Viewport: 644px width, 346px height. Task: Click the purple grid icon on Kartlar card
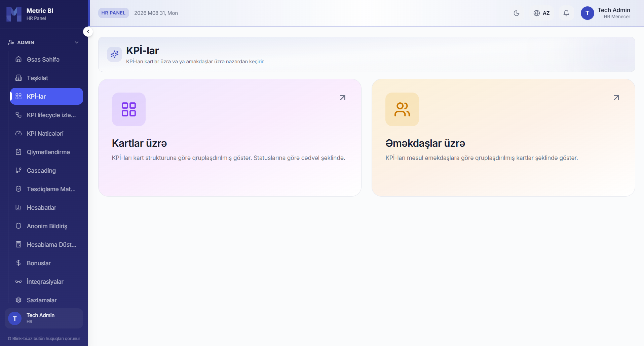(x=129, y=109)
